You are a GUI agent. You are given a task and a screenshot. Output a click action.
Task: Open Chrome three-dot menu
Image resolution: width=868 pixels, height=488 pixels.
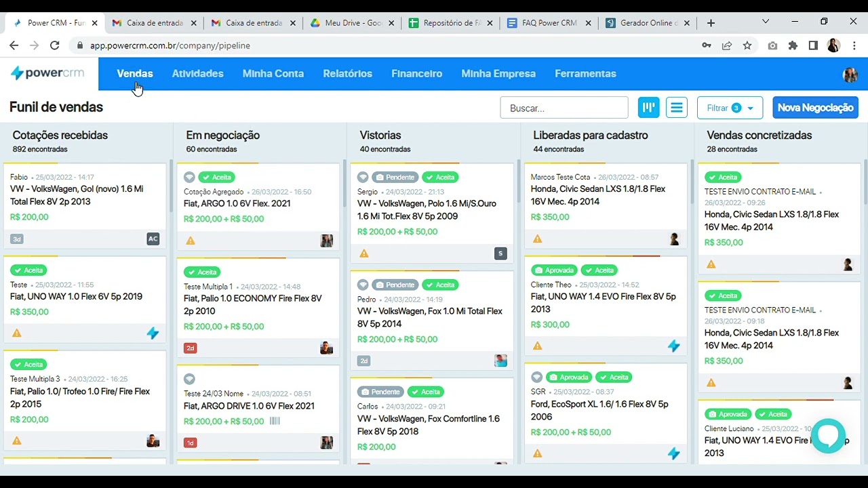pos(854,45)
